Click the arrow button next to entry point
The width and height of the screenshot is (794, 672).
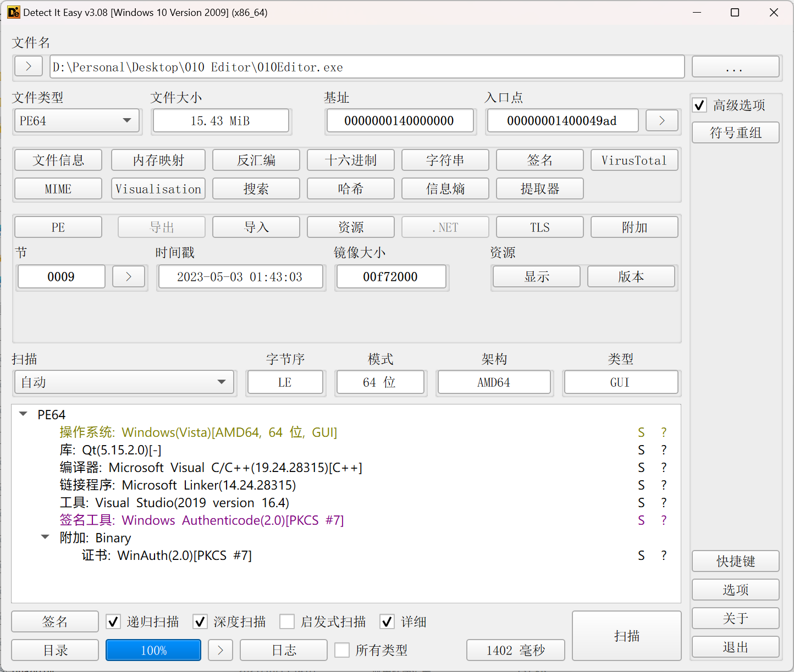coord(661,120)
